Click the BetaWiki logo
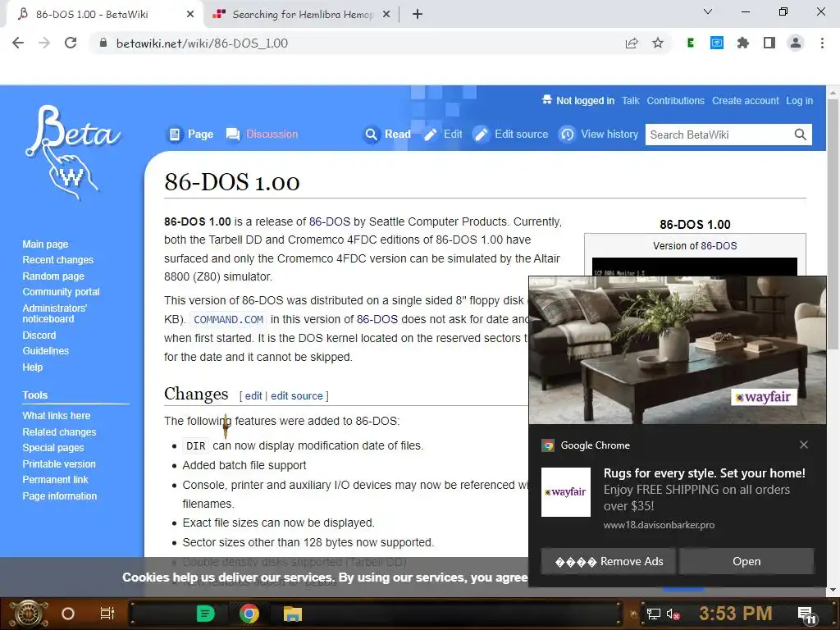 pos(72,151)
